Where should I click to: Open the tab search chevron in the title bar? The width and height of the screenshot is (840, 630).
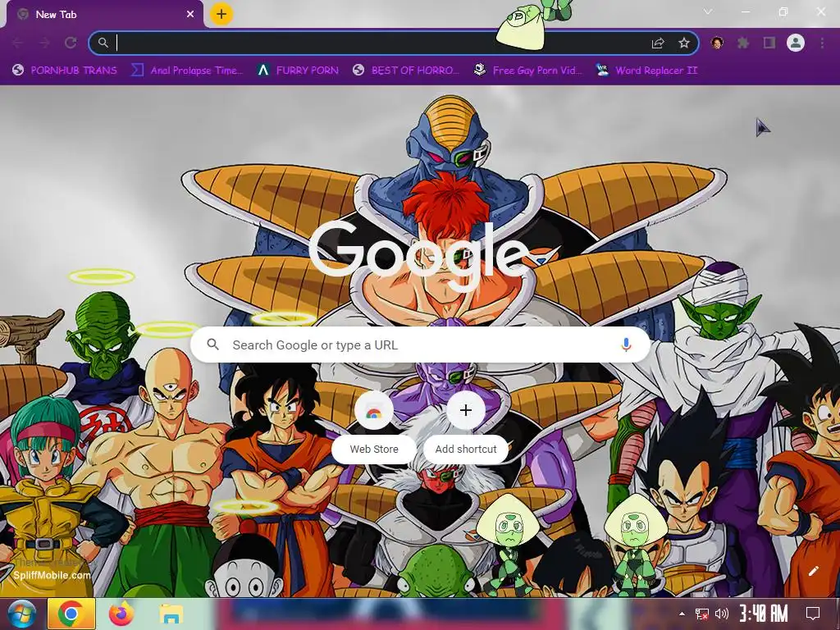point(708,11)
